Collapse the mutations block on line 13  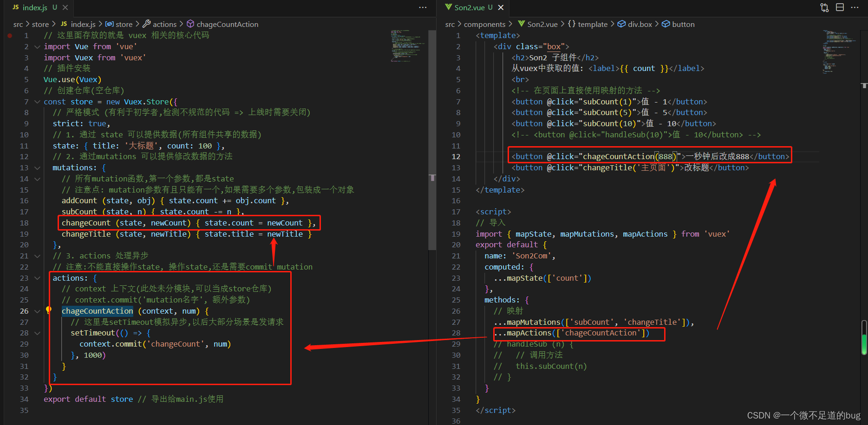click(x=37, y=167)
